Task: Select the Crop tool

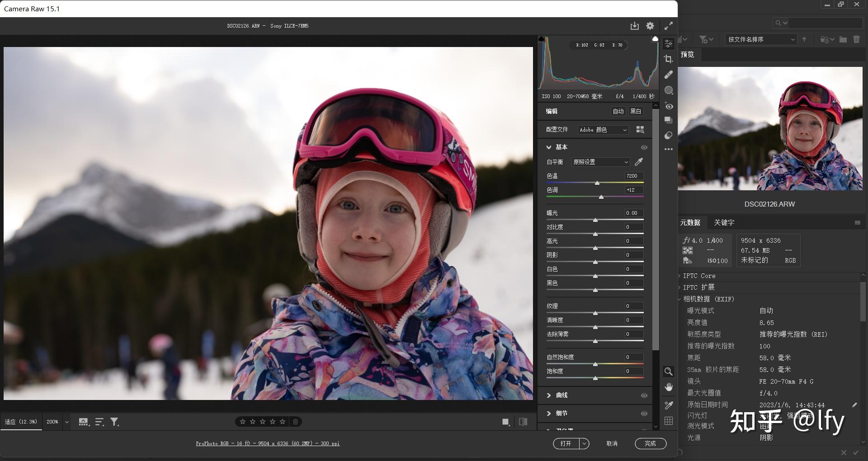Action: [x=669, y=59]
